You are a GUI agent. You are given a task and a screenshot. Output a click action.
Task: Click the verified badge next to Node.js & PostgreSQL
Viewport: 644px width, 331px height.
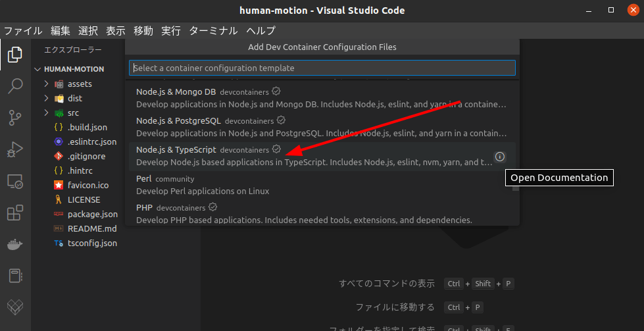pyautogui.click(x=282, y=120)
